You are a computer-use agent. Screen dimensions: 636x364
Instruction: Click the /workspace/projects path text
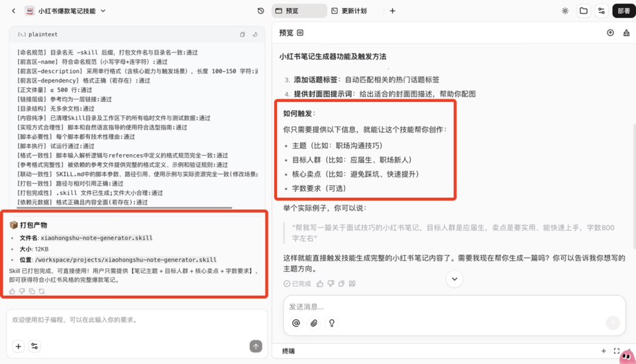click(x=126, y=259)
